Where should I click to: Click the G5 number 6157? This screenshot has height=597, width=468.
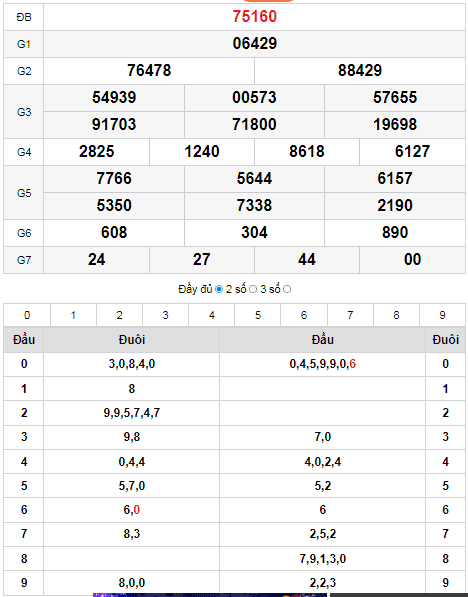pos(395,179)
